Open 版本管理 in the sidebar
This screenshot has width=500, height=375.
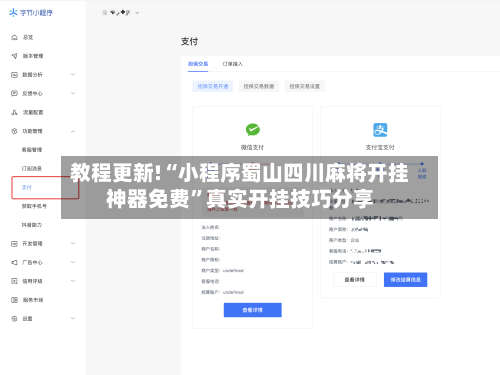click(33, 56)
